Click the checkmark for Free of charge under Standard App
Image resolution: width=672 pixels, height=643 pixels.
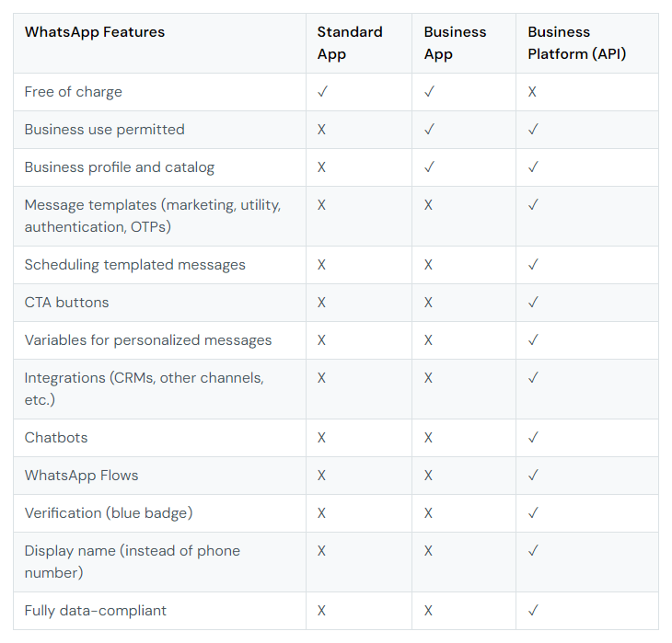323,92
